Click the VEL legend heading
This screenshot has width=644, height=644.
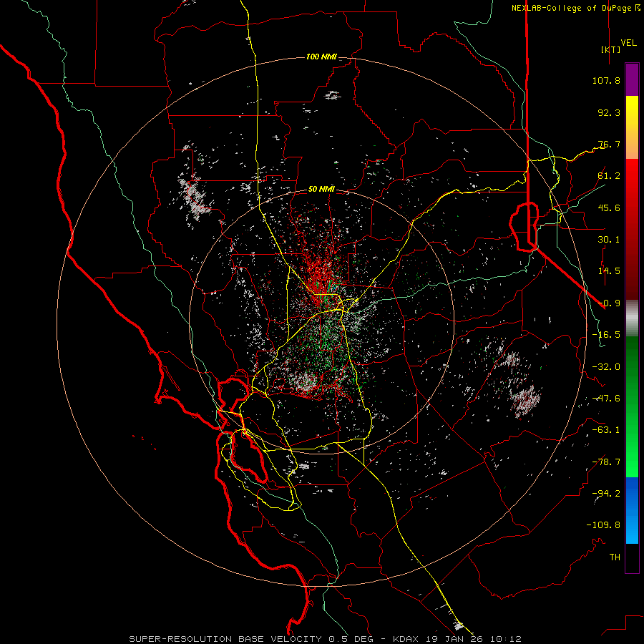click(x=629, y=43)
